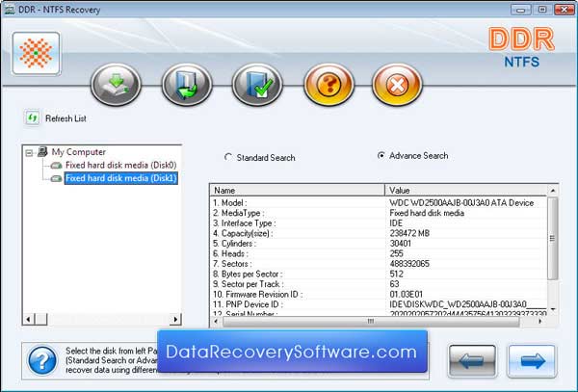Click the blue help question icon at bottom
The width and height of the screenshot is (578, 392).
pyautogui.click(x=42, y=360)
